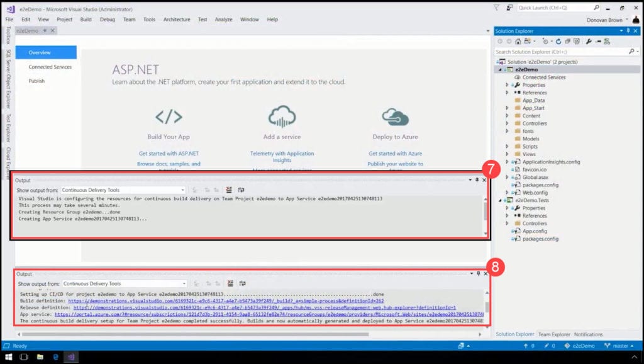Click the Clear All icon in the lower Output panel
The height and width of the screenshot is (364, 644).
tap(230, 283)
